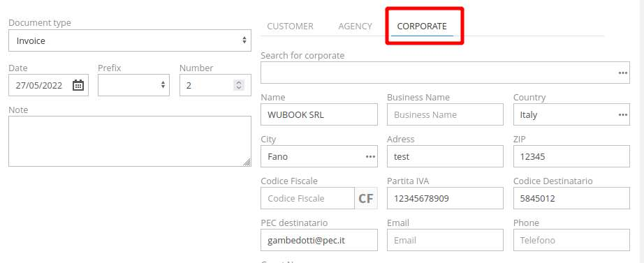This screenshot has width=644, height=263.
Task: Select the ZIP field showing 12345
Action: tap(571, 156)
